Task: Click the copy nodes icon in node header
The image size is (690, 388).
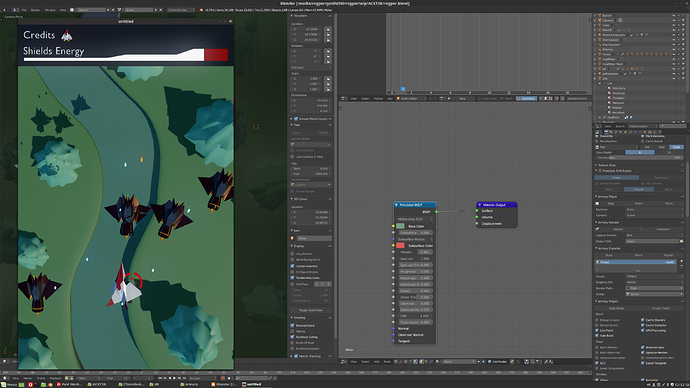Action: pos(546,362)
